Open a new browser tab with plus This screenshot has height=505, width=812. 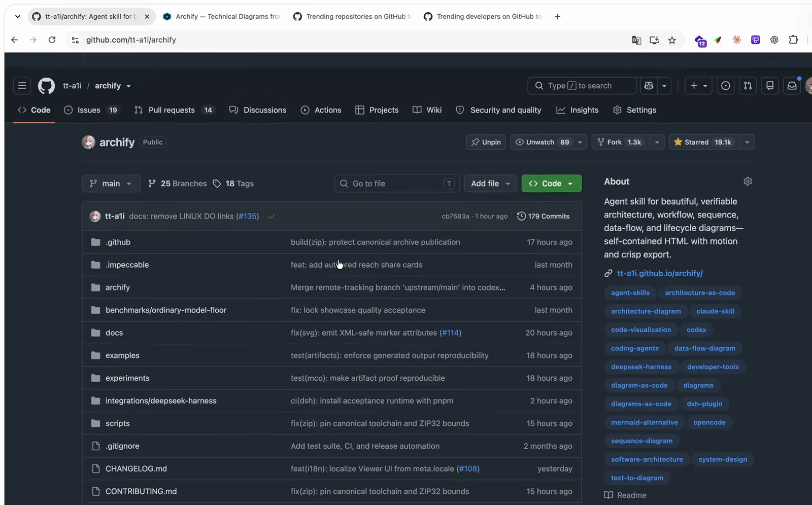pos(557,16)
